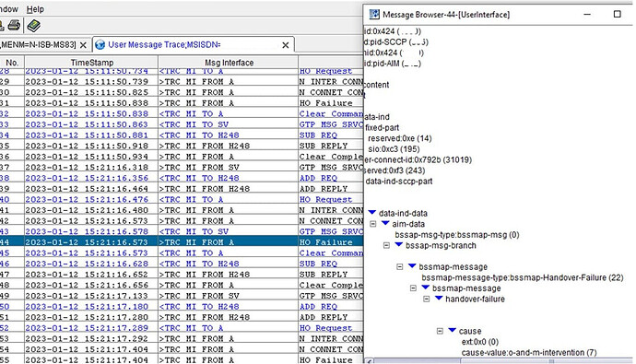
Task: Collapse the upper bssmap-message minus box
Action: 400,266
